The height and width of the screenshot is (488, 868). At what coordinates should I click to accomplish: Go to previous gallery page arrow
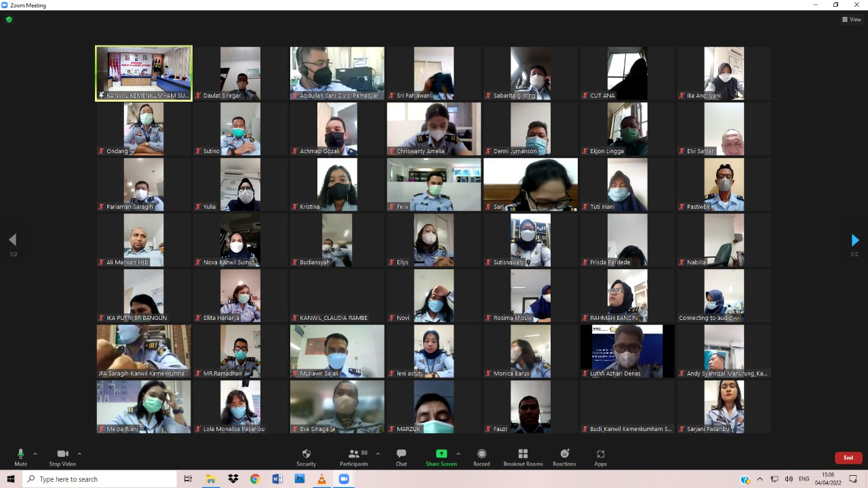click(12, 240)
